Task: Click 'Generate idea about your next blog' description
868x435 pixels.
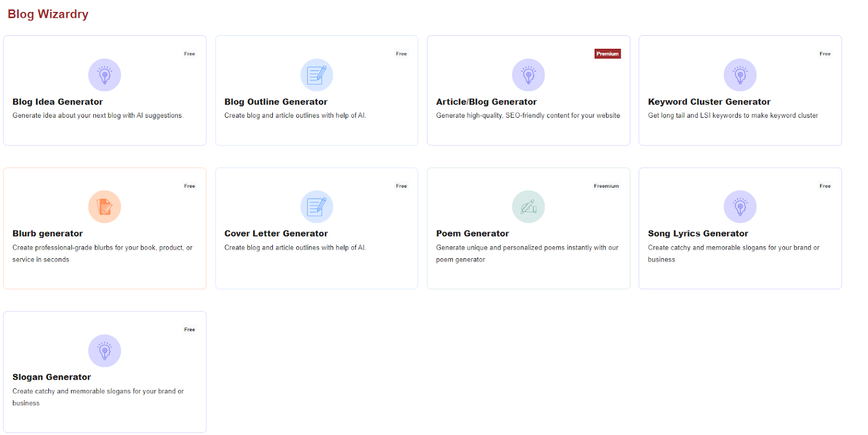Action: 98,116
